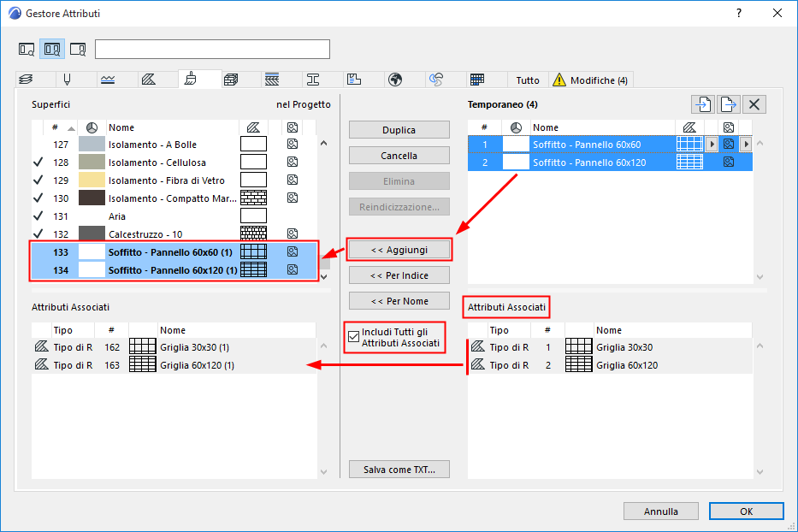Click the << Aggiungi button
798x532 pixels.
point(399,250)
